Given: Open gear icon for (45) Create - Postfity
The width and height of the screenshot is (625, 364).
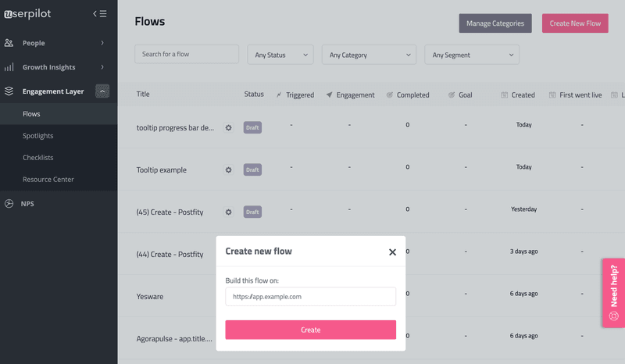Looking at the screenshot, I should (x=228, y=212).
